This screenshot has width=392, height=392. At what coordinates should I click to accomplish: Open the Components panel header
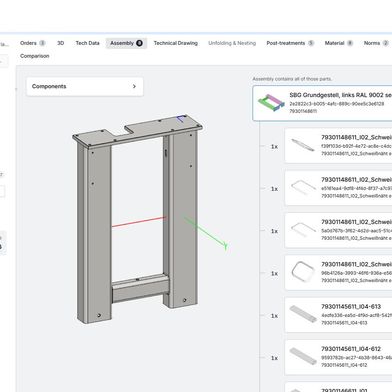pyautogui.click(x=85, y=87)
